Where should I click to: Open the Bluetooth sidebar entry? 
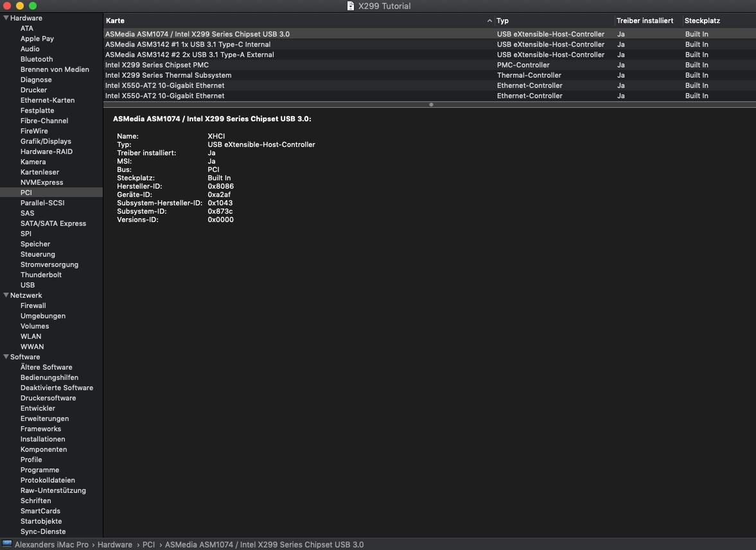[x=37, y=59]
